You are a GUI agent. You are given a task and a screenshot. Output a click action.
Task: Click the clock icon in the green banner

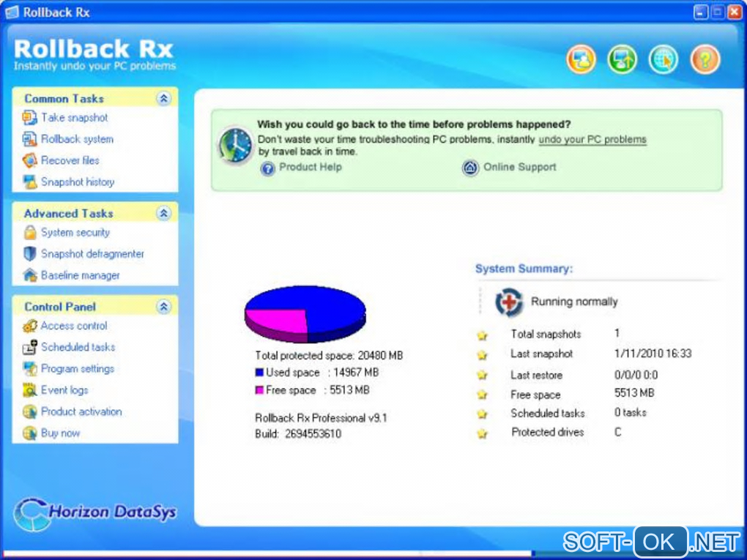(235, 145)
